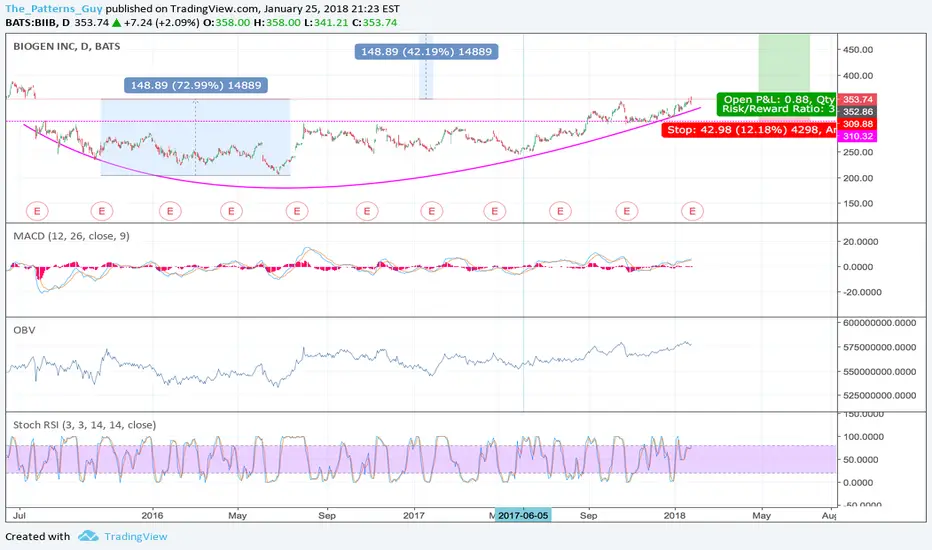Click the 20.0000 MACD axis label

point(861,241)
